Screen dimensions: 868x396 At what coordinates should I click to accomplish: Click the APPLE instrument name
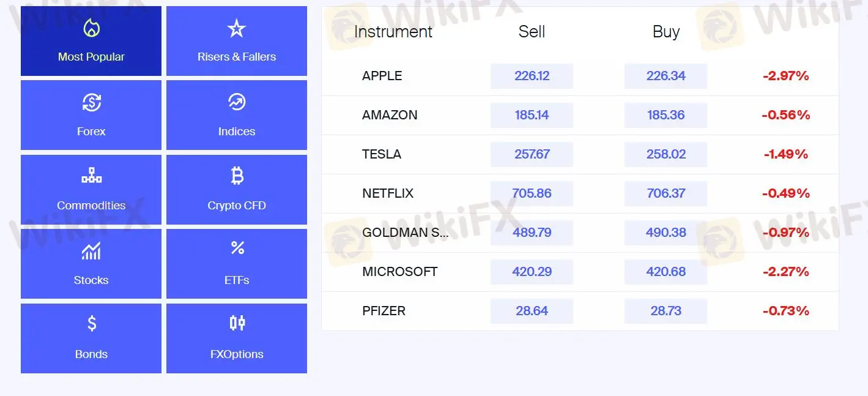tap(382, 76)
